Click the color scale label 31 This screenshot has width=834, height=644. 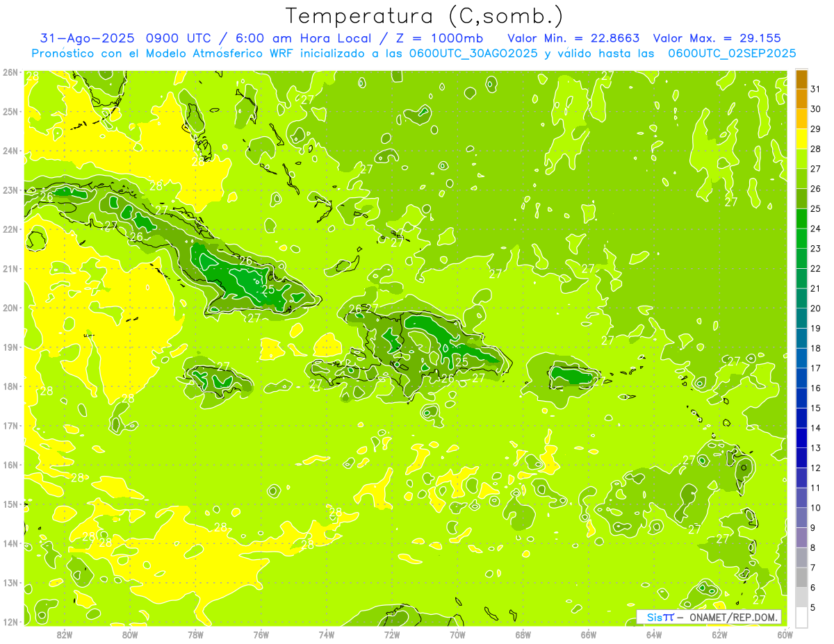pyautogui.click(x=816, y=89)
